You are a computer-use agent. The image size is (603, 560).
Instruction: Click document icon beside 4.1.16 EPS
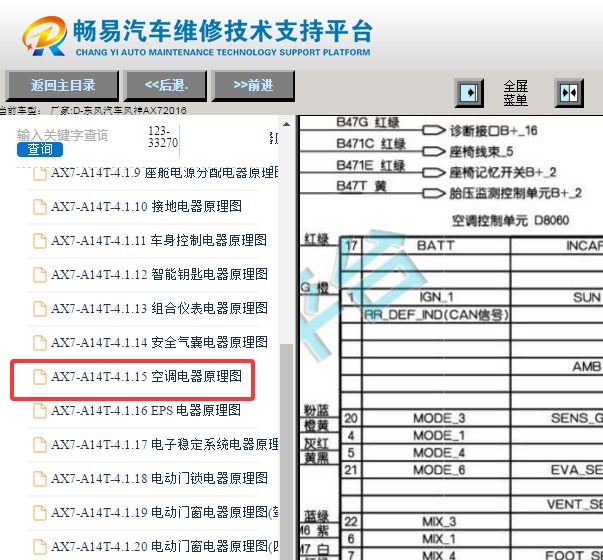pos(40,411)
